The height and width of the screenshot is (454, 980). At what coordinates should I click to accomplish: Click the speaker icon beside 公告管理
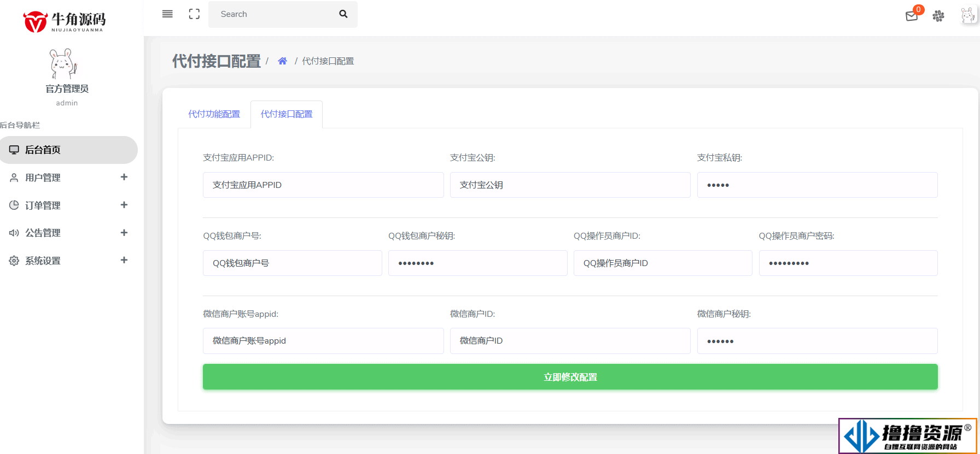click(14, 233)
